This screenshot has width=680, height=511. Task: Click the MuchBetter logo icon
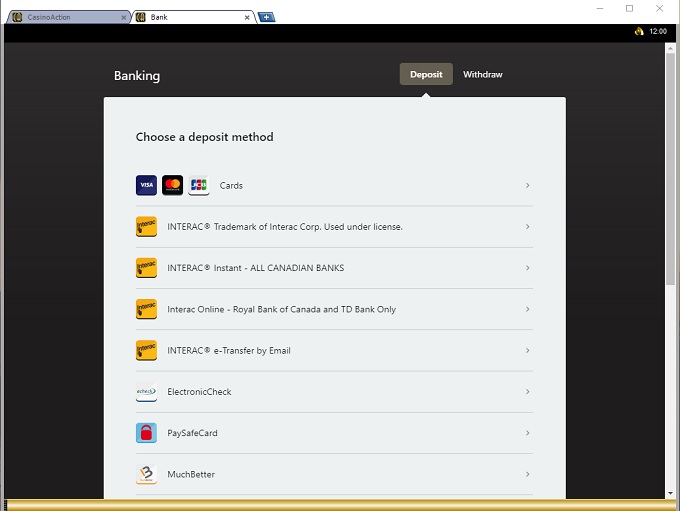point(146,474)
